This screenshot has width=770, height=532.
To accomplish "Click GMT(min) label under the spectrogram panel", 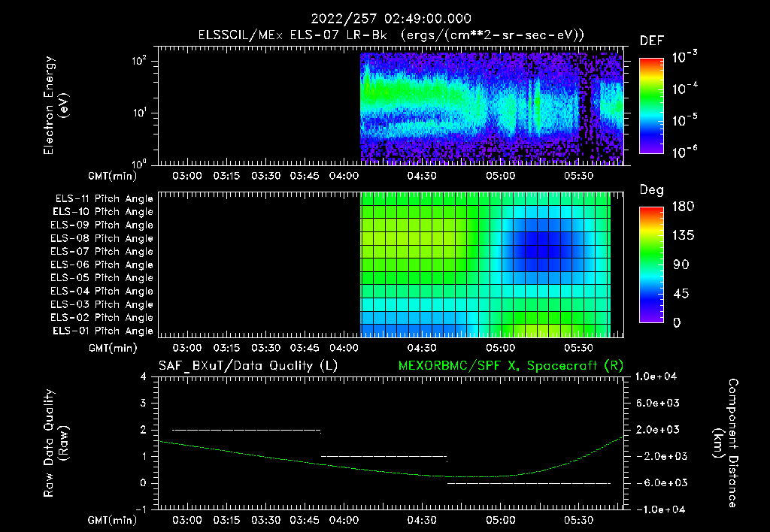I will [113, 176].
